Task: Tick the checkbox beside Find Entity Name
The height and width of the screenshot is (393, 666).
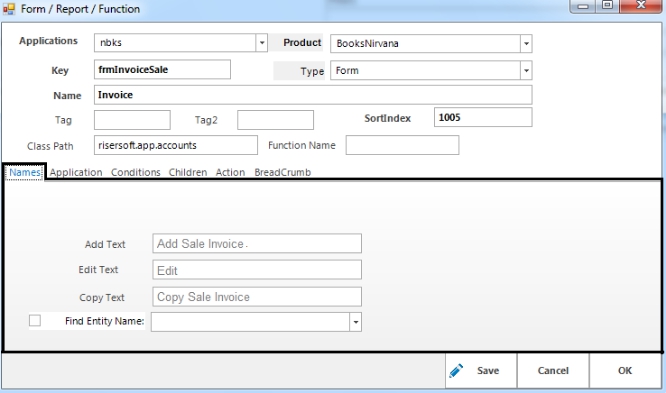Action: [x=35, y=320]
